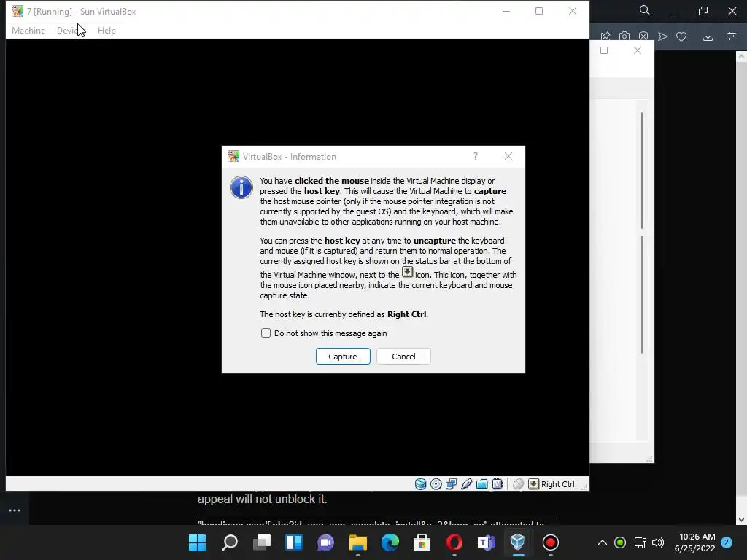
Task: Click the network tray icon
Action: pos(640,542)
